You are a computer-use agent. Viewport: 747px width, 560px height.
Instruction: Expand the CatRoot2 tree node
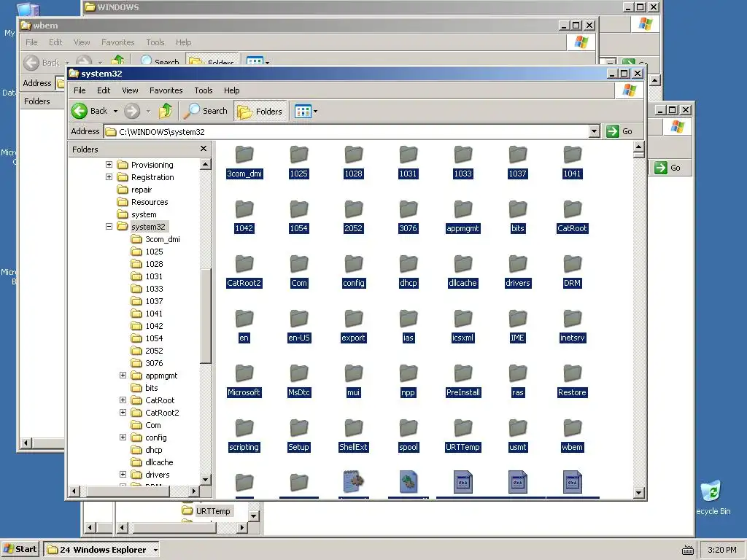coord(123,413)
